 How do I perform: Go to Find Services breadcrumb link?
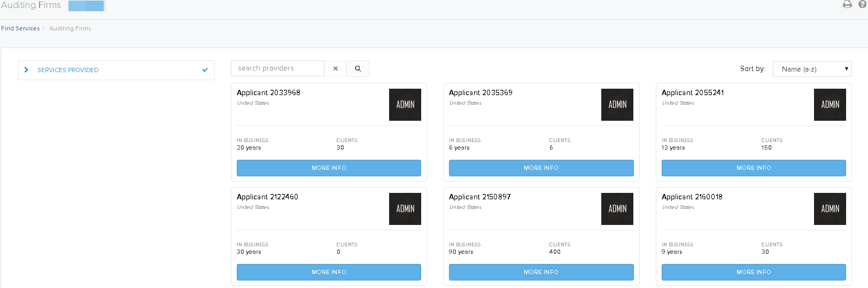(20, 28)
